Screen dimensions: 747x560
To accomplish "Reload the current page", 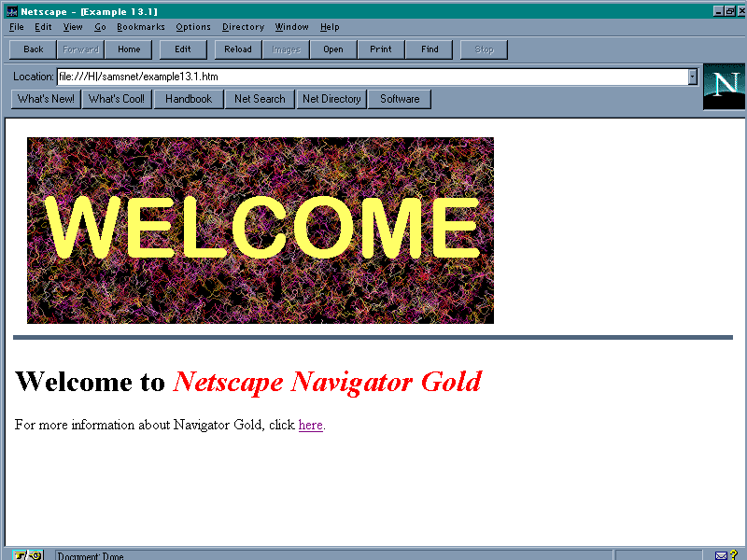I will click(x=238, y=49).
